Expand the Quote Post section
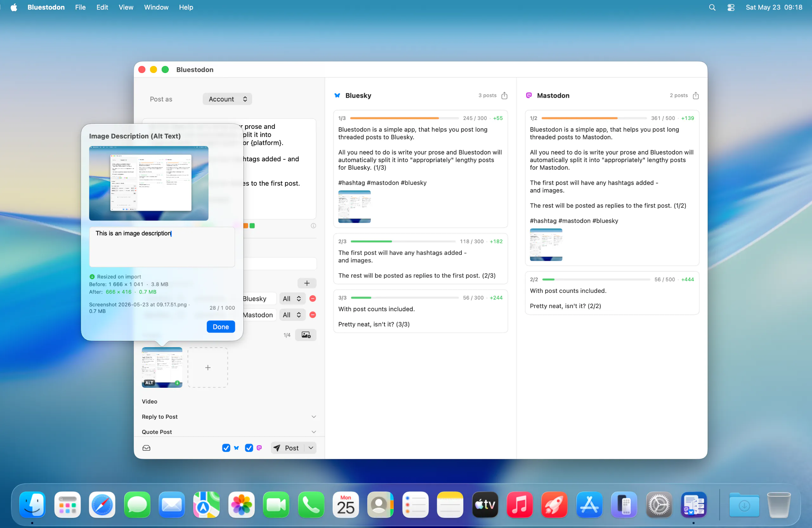The width and height of the screenshot is (812, 528). 314,432
